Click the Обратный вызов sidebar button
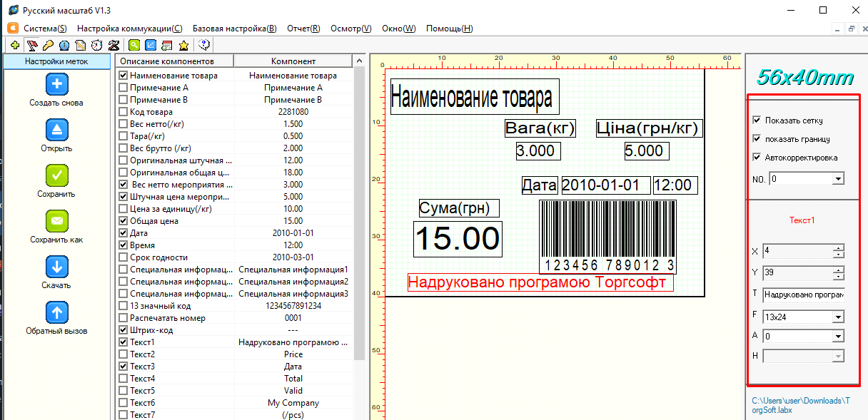Image resolution: width=868 pixels, height=420 pixels. tap(57, 310)
